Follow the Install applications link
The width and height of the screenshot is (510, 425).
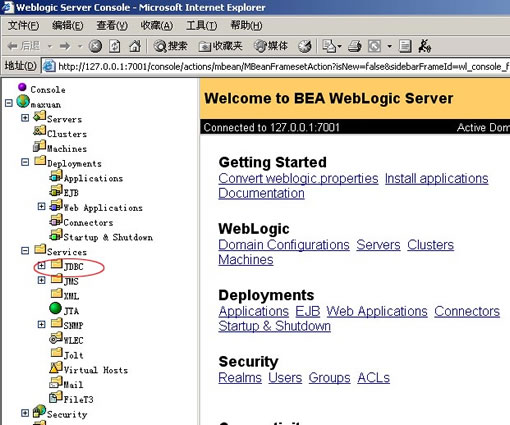pyautogui.click(x=437, y=179)
